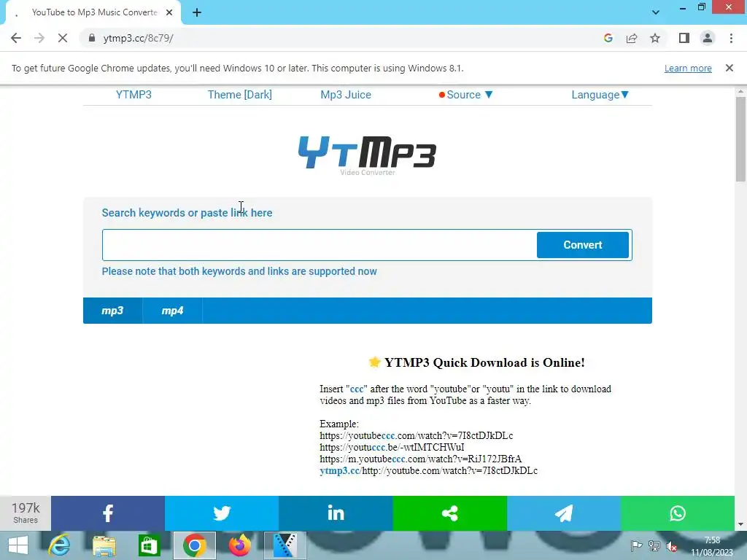Open the Action Center flag icon
Viewport: 747px width, 560px height.
636,545
